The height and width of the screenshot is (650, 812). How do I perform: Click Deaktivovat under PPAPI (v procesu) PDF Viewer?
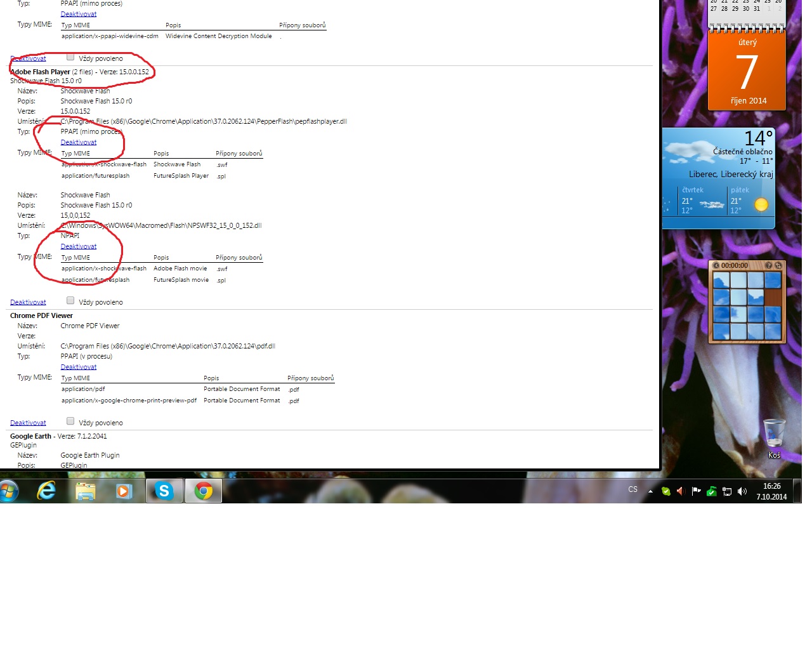79,367
